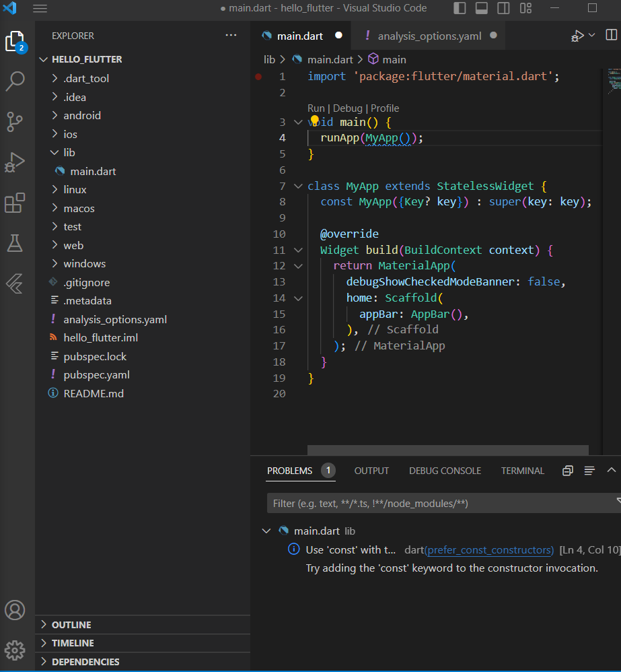The height and width of the screenshot is (672, 621).
Task: Collapse main.dart entry in Problems list
Action: coord(266,531)
